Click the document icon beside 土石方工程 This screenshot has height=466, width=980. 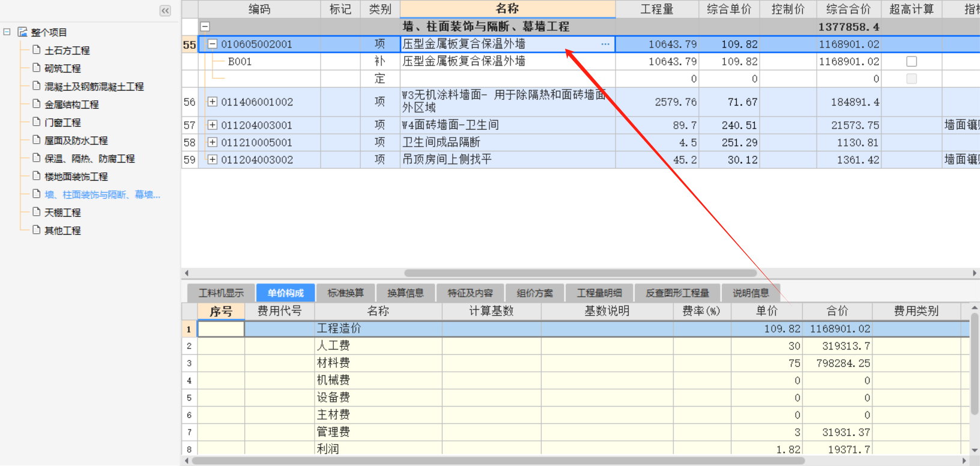pyautogui.click(x=37, y=50)
